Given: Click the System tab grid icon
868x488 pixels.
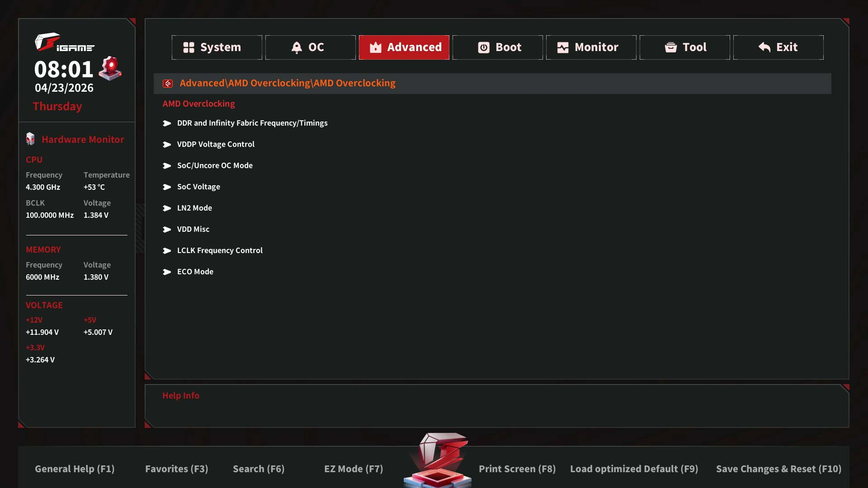Looking at the screenshot, I should tap(189, 47).
